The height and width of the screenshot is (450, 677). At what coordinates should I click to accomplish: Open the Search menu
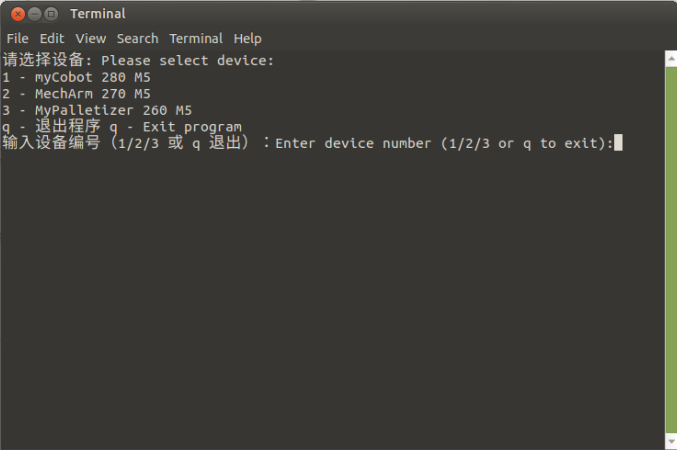coord(137,38)
